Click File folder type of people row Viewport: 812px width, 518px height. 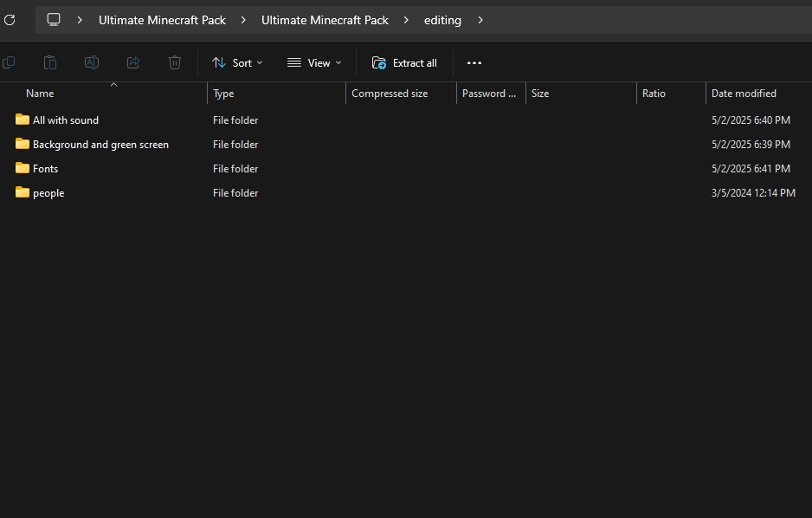click(235, 193)
